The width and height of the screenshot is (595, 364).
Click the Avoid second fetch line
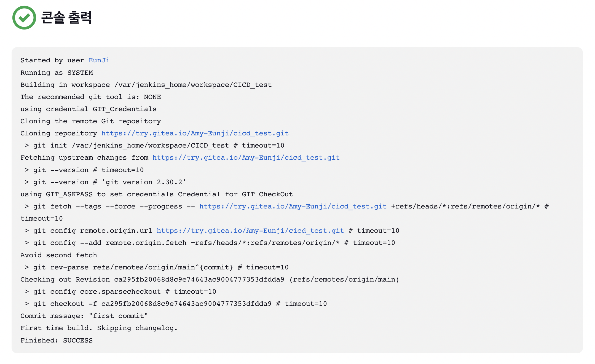(59, 255)
